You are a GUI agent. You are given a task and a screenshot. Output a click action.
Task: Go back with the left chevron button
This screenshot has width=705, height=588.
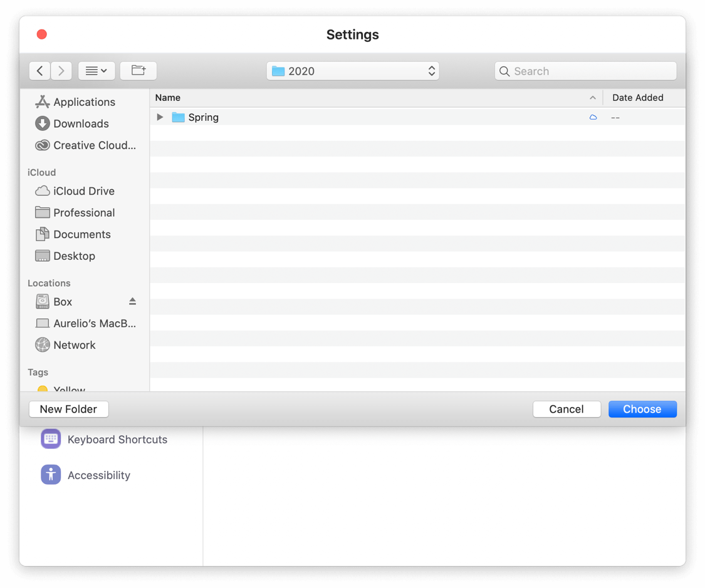pos(39,71)
